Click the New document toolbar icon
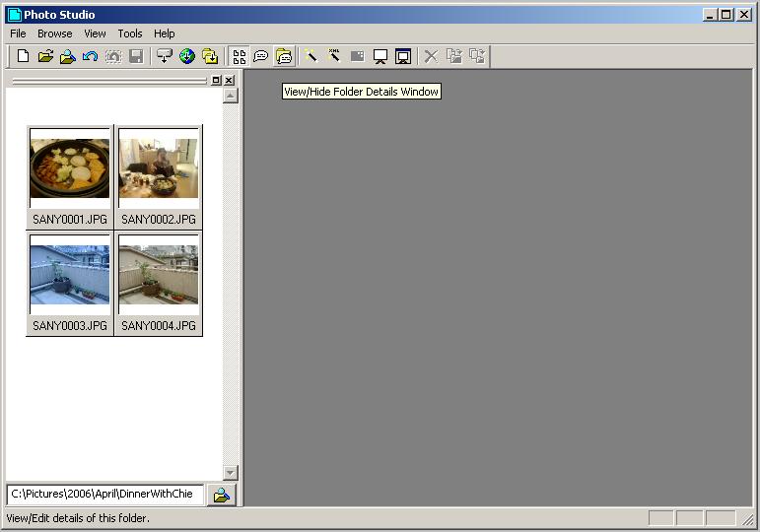Screen dimensions: 760x532 [23, 56]
